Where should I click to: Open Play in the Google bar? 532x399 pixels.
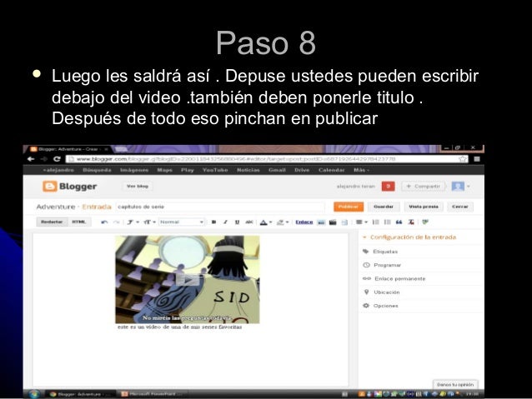pyautogui.click(x=188, y=170)
